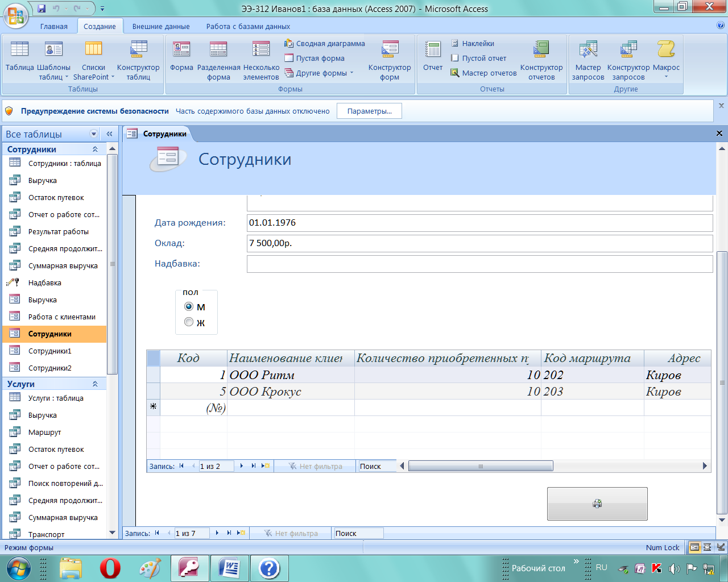Click Наклейки in reports group
This screenshot has height=582, width=728.
coord(472,44)
